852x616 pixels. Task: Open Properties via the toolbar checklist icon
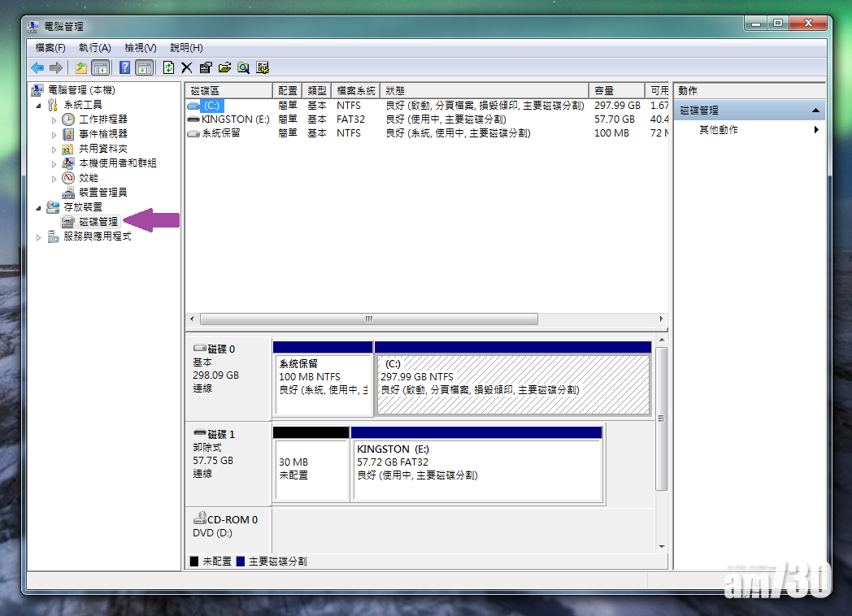(x=206, y=68)
